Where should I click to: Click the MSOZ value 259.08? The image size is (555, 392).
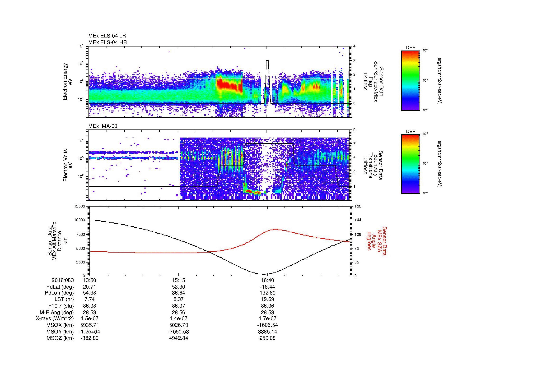coord(267,338)
